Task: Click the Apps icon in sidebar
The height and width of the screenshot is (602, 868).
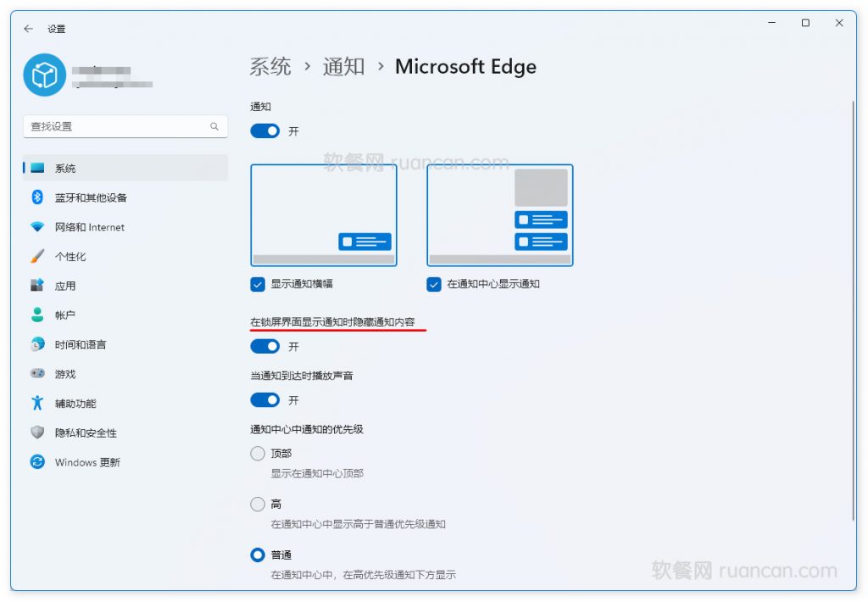Action: (37, 286)
